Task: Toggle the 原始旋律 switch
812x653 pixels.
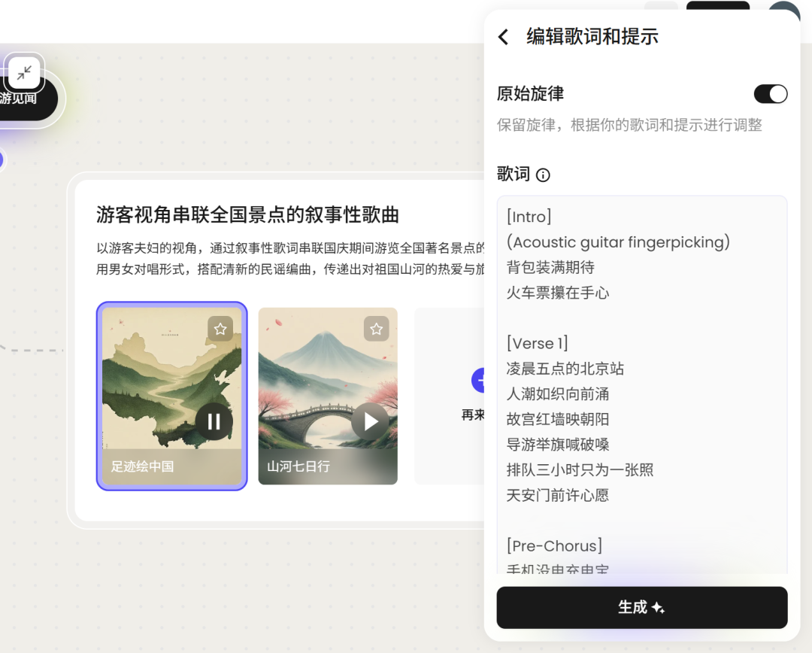Action: [770, 94]
